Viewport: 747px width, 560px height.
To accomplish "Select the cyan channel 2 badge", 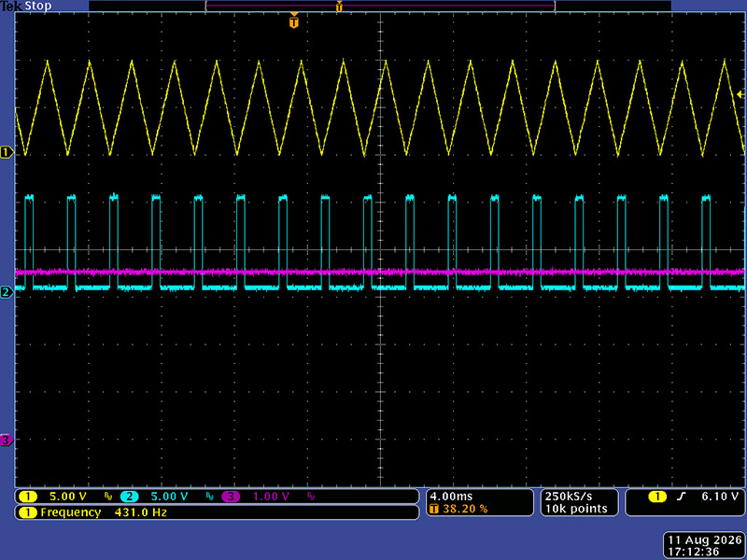I will coord(130,497).
